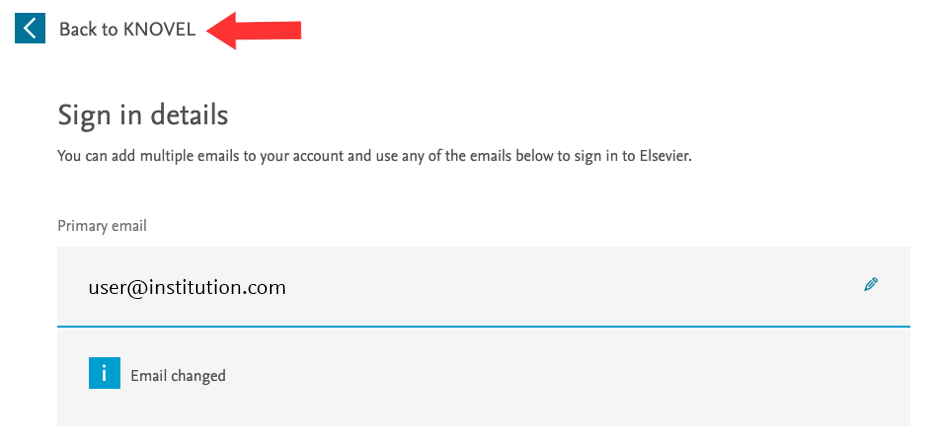936x448 pixels.
Task: Click the word changed in the notification
Action: click(198, 376)
